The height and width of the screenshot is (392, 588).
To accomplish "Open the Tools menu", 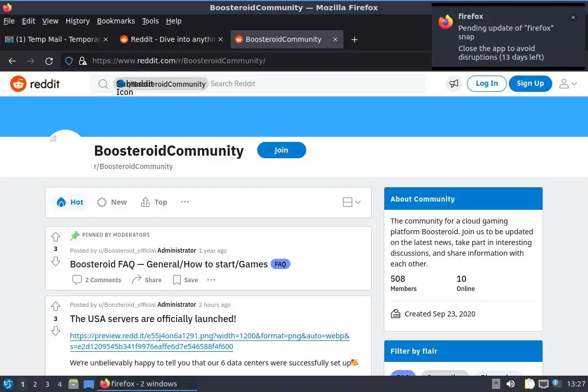I will [x=151, y=21].
